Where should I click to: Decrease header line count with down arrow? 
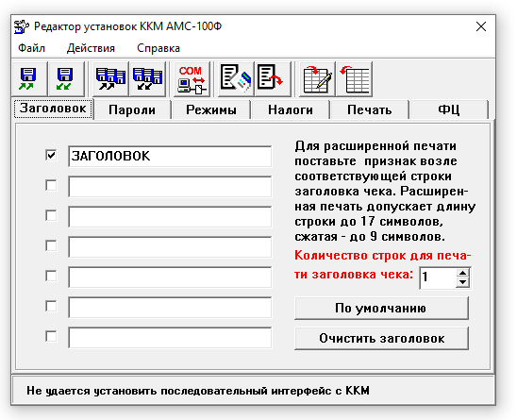click(x=463, y=282)
